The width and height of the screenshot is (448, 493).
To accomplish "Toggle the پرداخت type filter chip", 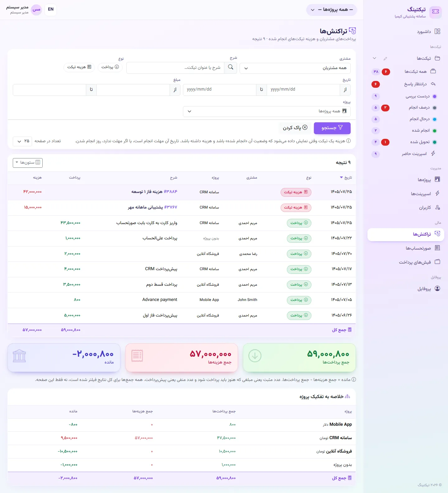I will pyautogui.click(x=110, y=67).
